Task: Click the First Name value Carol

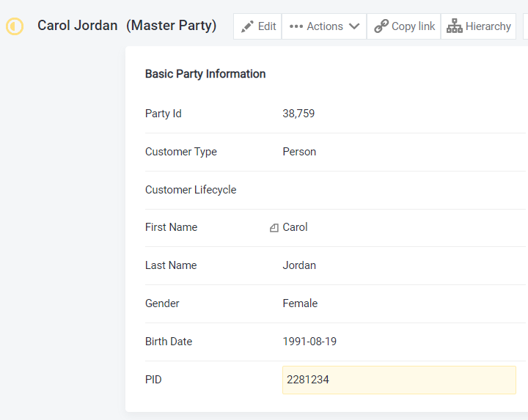Action: [x=295, y=227]
